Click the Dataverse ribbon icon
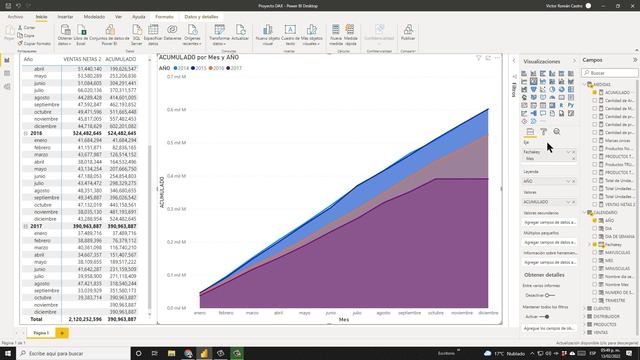 tap(172, 30)
